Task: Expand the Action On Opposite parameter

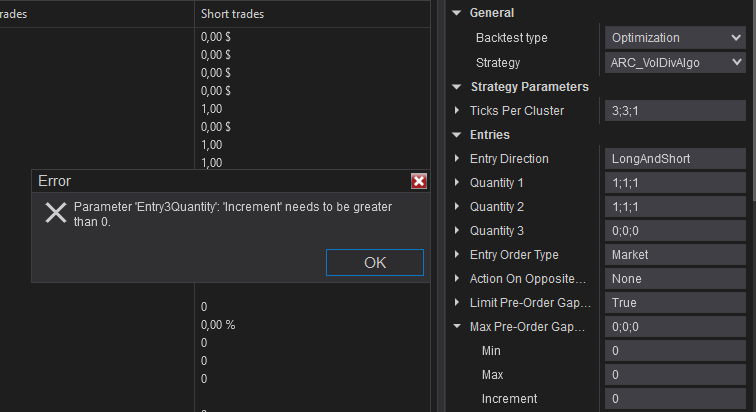Action: point(458,279)
